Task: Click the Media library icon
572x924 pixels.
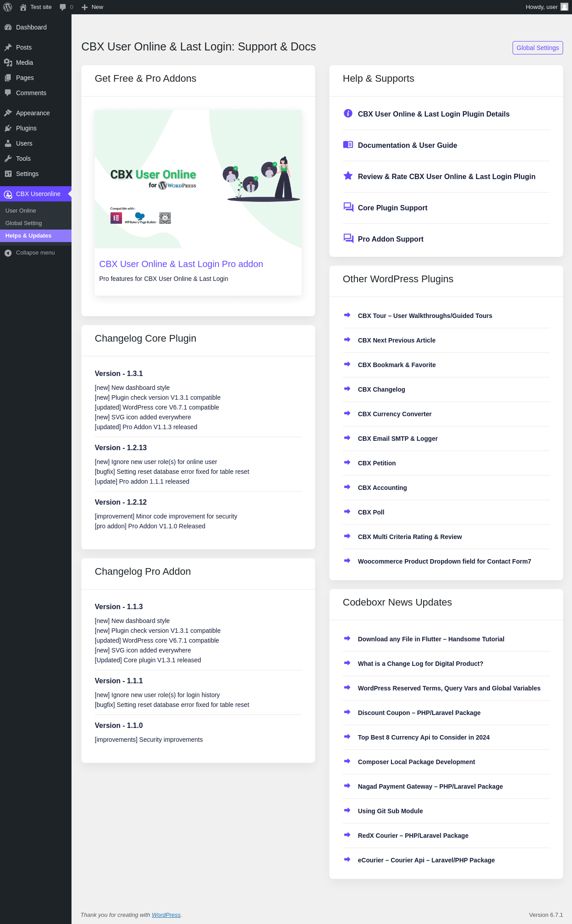Action: coord(8,63)
